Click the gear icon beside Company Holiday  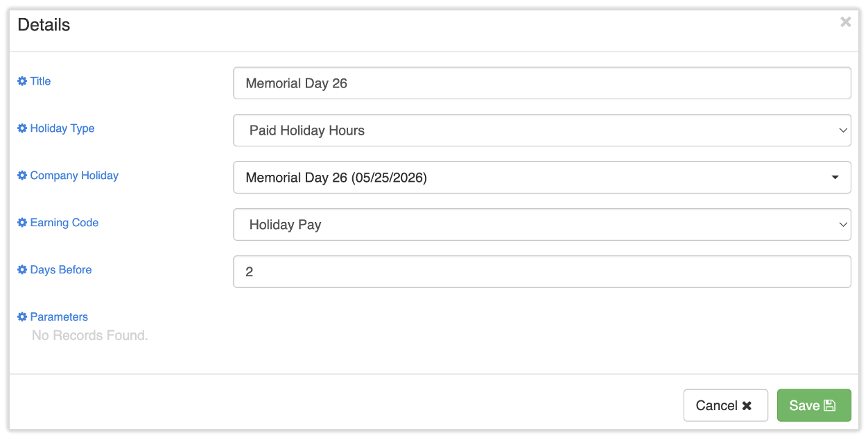point(22,176)
